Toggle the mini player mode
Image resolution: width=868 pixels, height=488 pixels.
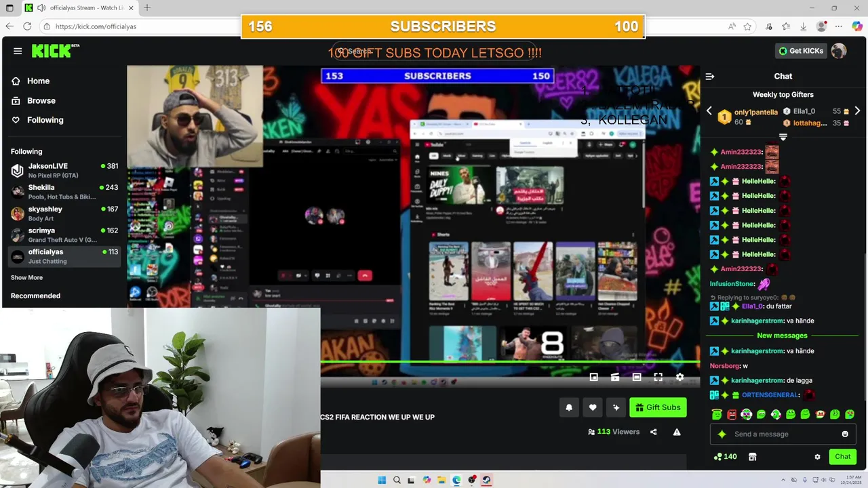[594, 377]
